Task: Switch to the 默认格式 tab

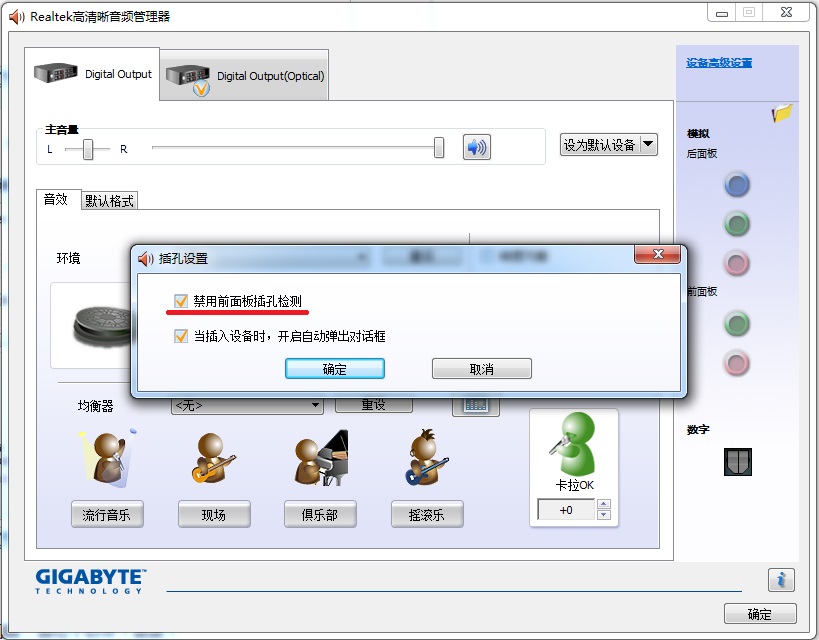Action: click(x=110, y=200)
